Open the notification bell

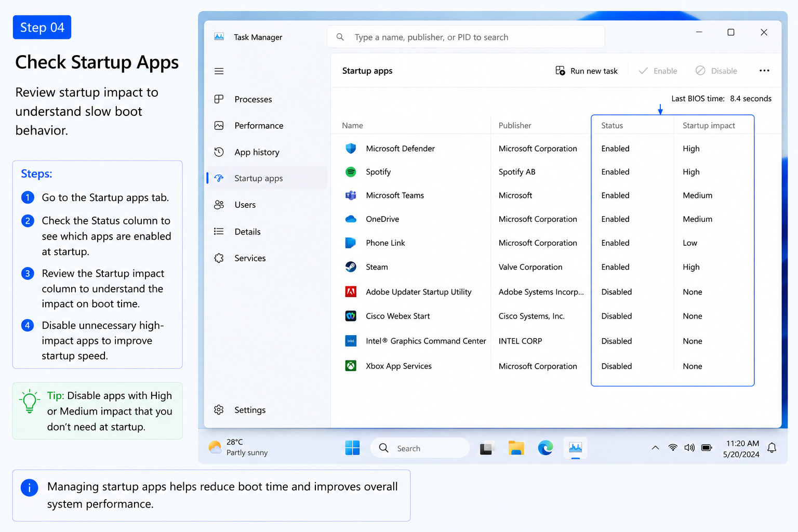tap(772, 447)
